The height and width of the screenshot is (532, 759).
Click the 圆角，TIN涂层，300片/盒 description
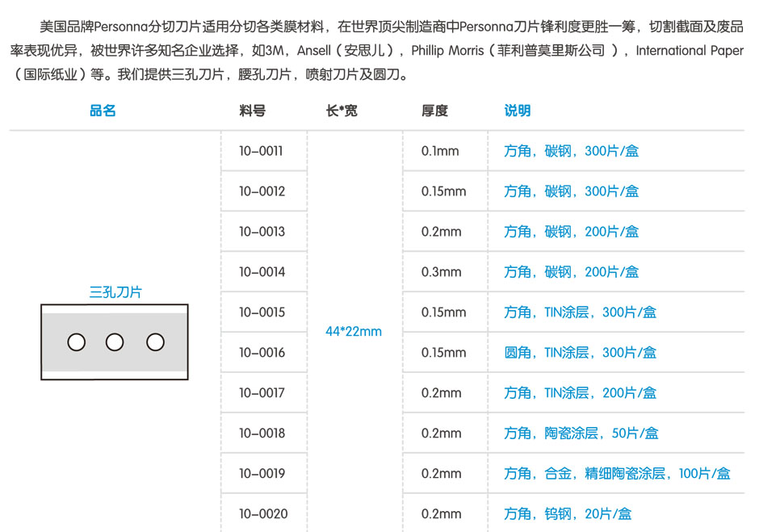(580, 353)
